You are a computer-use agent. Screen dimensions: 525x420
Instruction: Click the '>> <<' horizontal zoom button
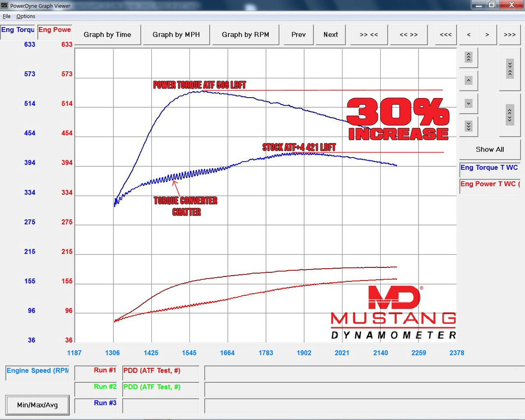(x=369, y=35)
